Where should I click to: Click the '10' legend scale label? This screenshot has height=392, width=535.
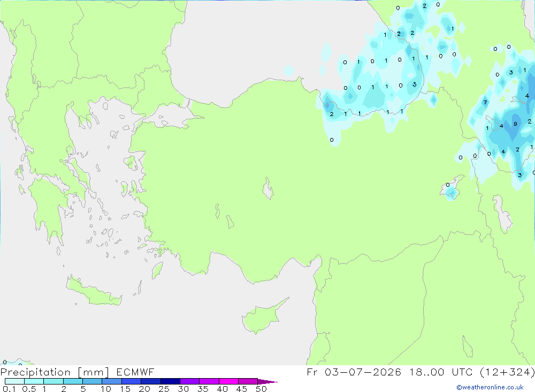tap(106, 389)
